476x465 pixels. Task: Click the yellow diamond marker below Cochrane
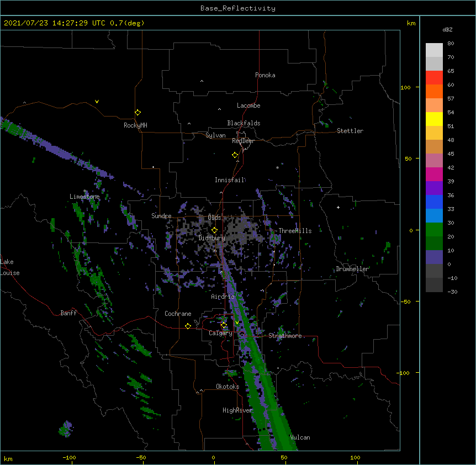(188, 326)
